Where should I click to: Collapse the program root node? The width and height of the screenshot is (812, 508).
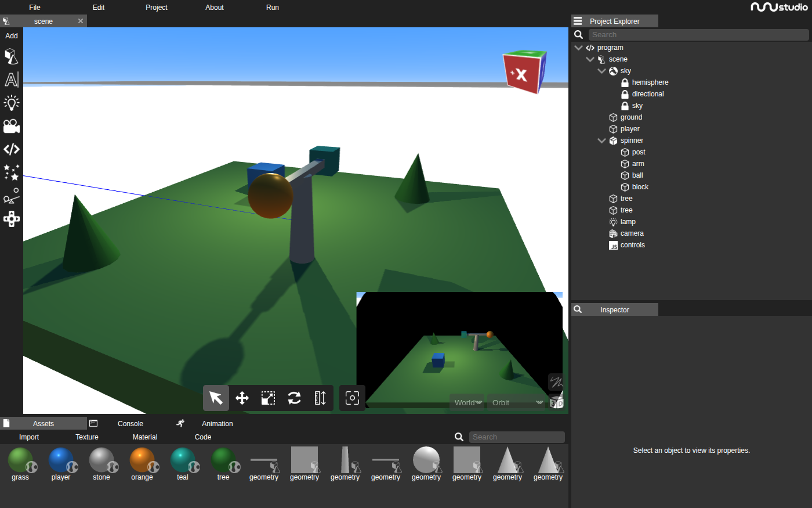point(578,48)
